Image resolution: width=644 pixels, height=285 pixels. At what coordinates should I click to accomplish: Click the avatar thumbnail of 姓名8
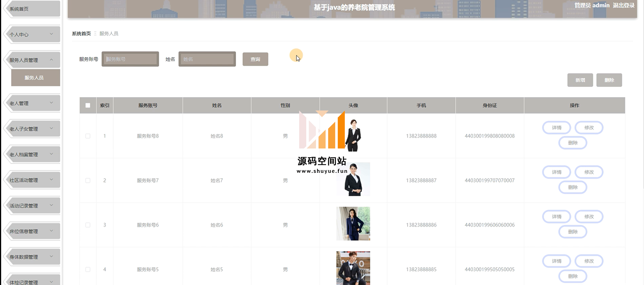pyautogui.click(x=353, y=135)
